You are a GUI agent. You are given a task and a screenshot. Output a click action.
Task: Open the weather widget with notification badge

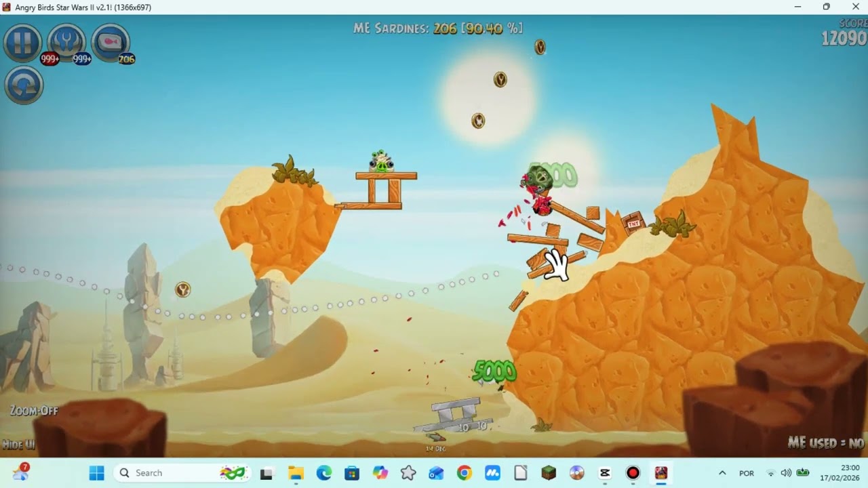tap(20, 472)
